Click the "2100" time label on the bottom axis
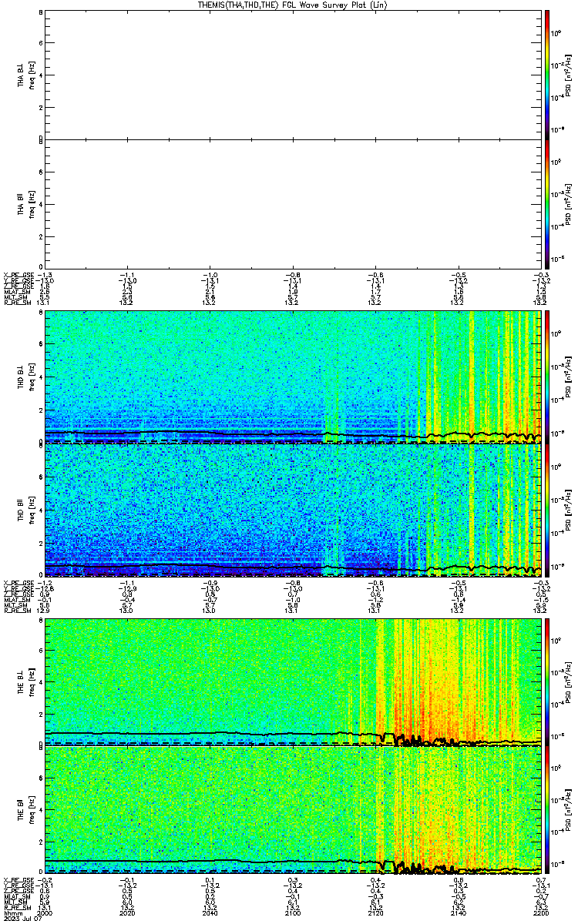 (293, 912)
